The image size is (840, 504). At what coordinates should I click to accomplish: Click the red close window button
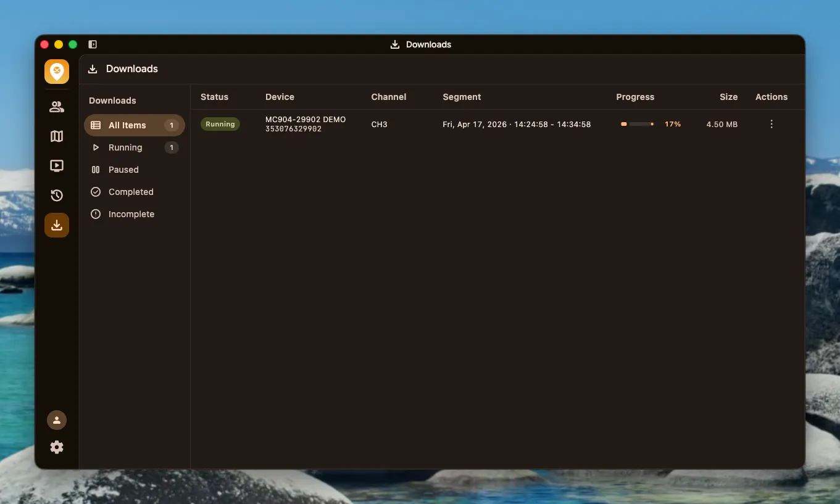[x=44, y=44]
